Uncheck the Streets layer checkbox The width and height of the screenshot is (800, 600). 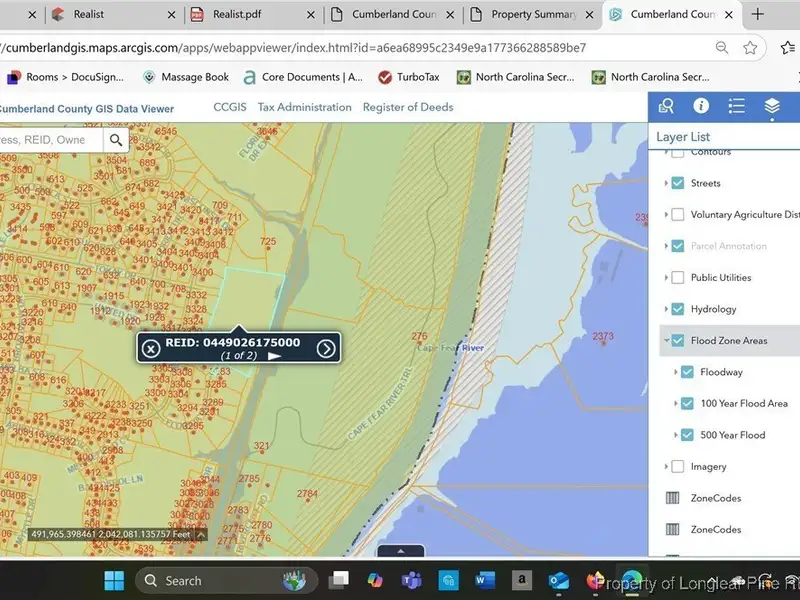(x=678, y=183)
